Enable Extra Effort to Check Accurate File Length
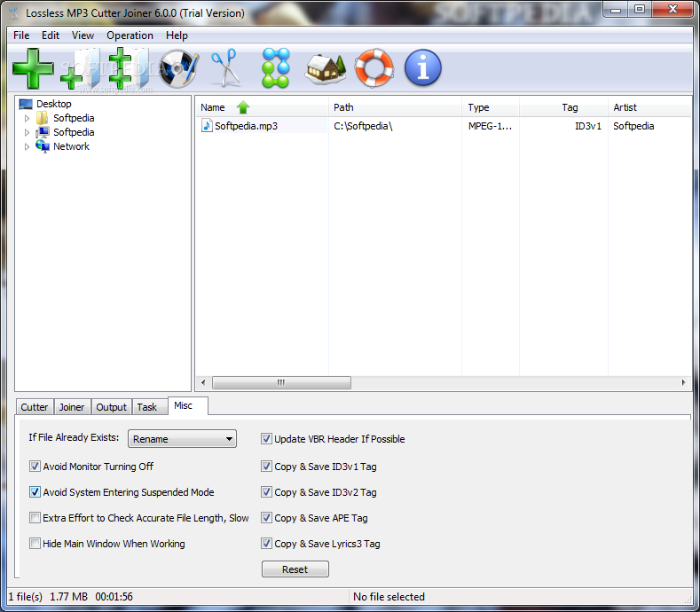 click(35, 518)
